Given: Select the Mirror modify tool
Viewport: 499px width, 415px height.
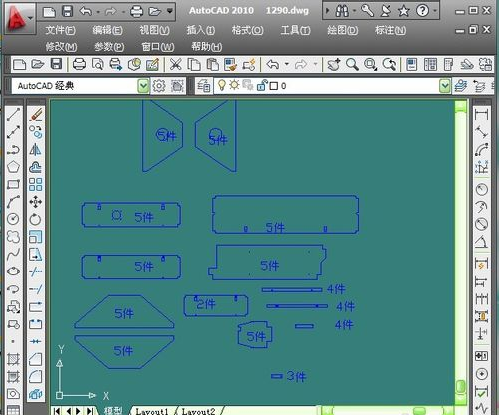Looking at the screenshot, I should point(35,149).
